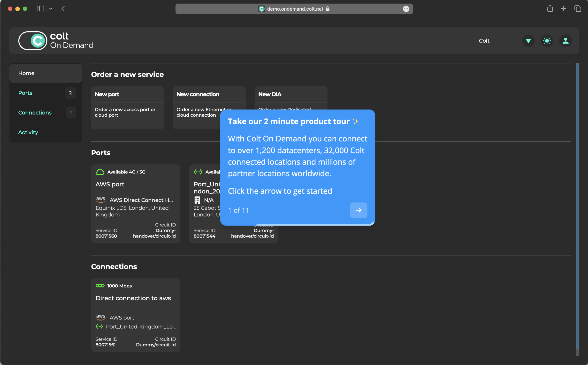The width and height of the screenshot is (588, 365).
Task: Go to the Activity page
Action: tap(28, 132)
